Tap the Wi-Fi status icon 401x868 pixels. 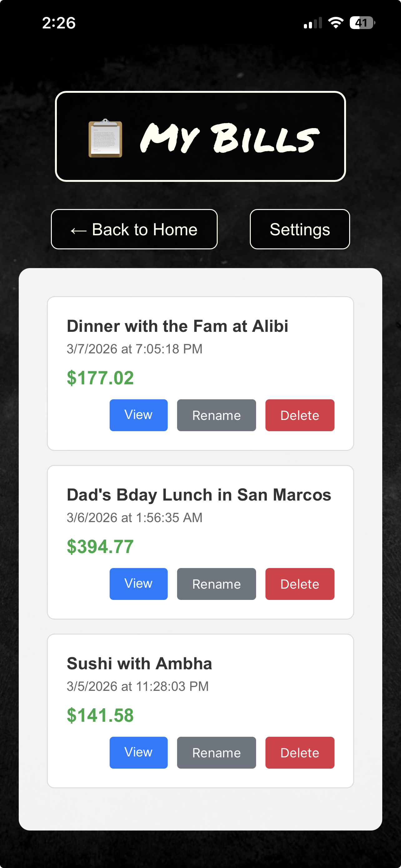335,23
